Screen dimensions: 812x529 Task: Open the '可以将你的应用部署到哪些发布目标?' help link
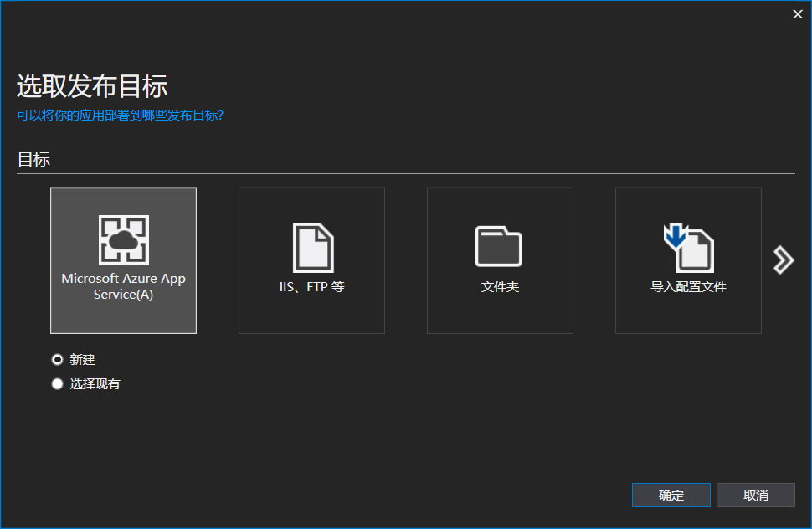point(120,115)
